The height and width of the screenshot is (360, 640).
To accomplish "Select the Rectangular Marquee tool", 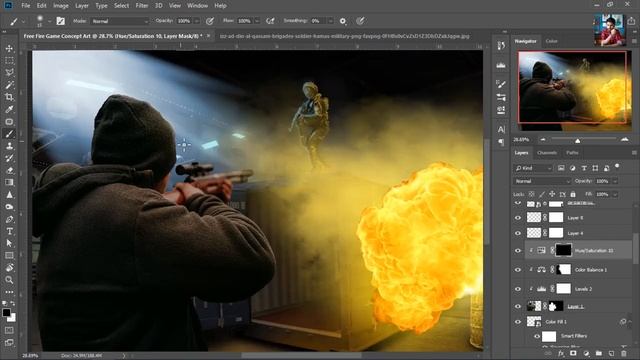I will 9,60.
